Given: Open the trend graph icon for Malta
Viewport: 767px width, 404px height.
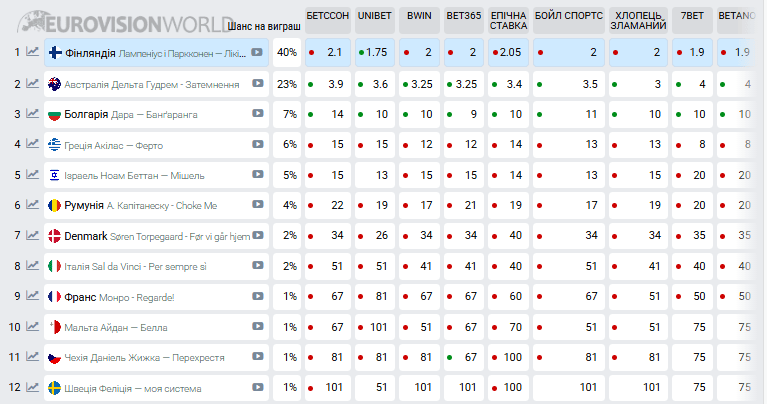Looking at the screenshot, I should [32, 326].
